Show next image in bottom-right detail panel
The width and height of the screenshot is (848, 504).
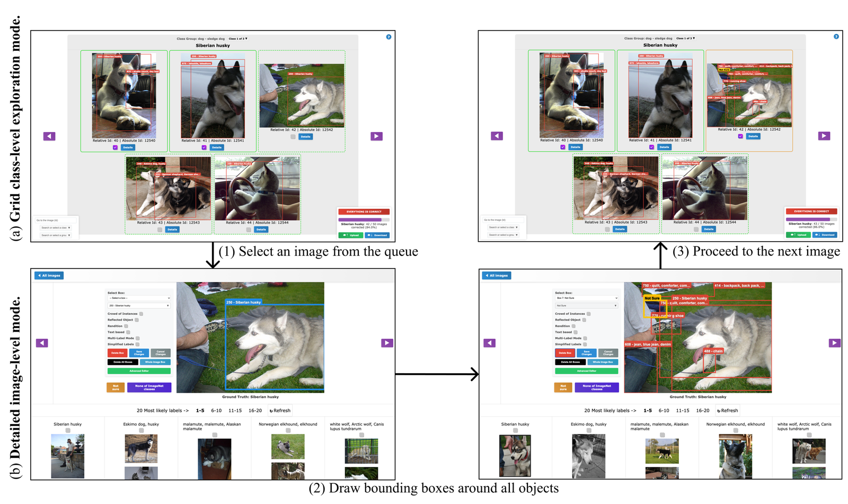834,343
